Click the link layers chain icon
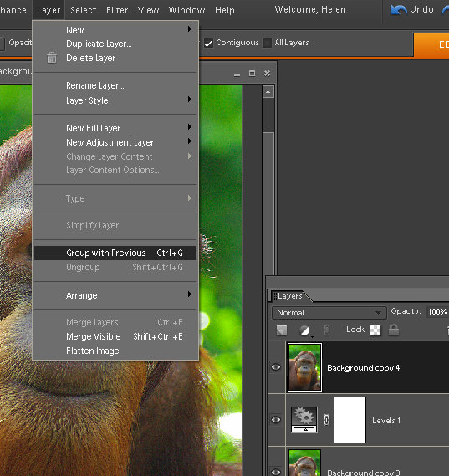Screen dimensions: 449x476 pos(327,330)
